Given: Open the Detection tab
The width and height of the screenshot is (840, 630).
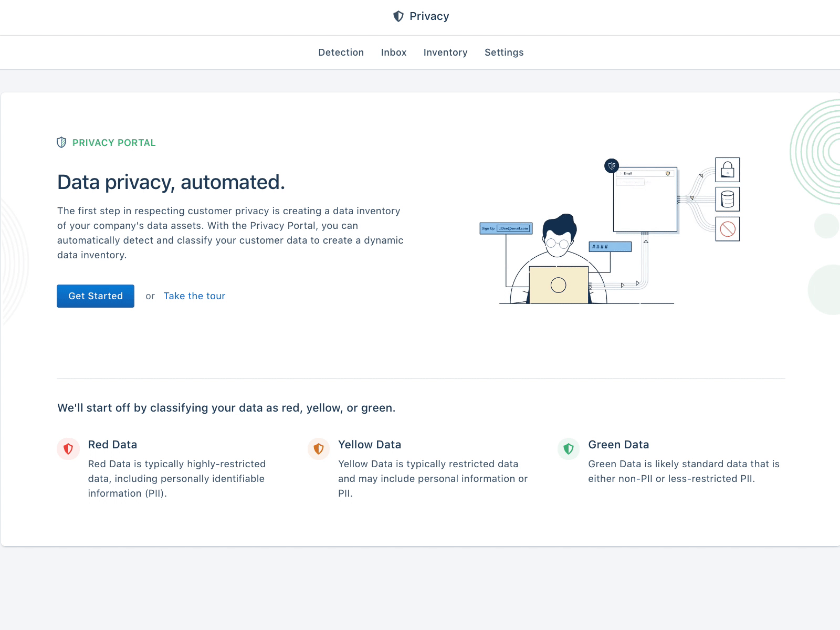Looking at the screenshot, I should [341, 52].
